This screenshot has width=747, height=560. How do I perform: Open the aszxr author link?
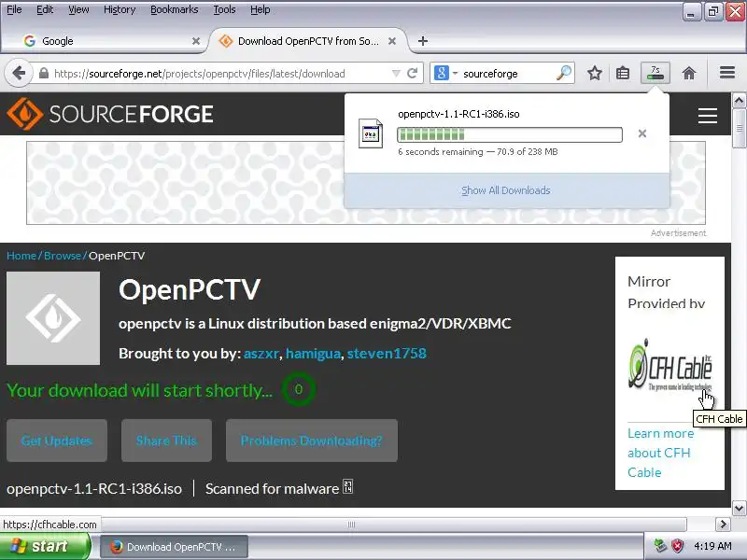pyautogui.click(x=261, y=354)
